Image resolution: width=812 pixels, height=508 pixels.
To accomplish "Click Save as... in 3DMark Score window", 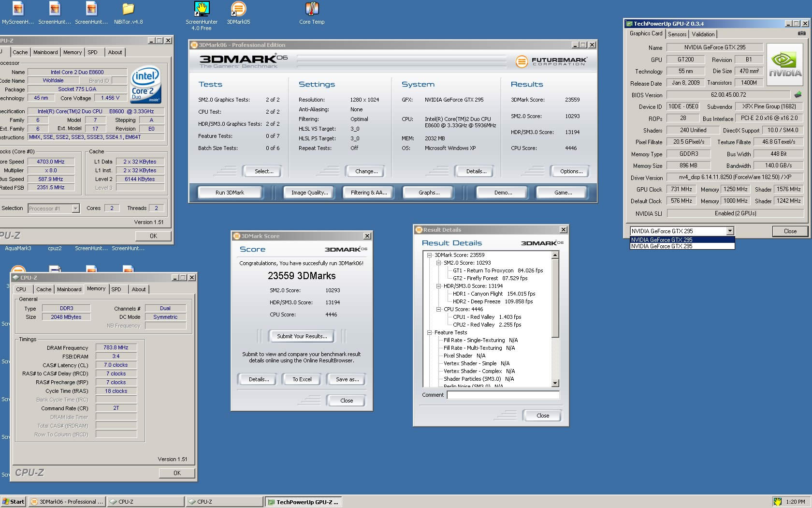I will coord(347,379).
